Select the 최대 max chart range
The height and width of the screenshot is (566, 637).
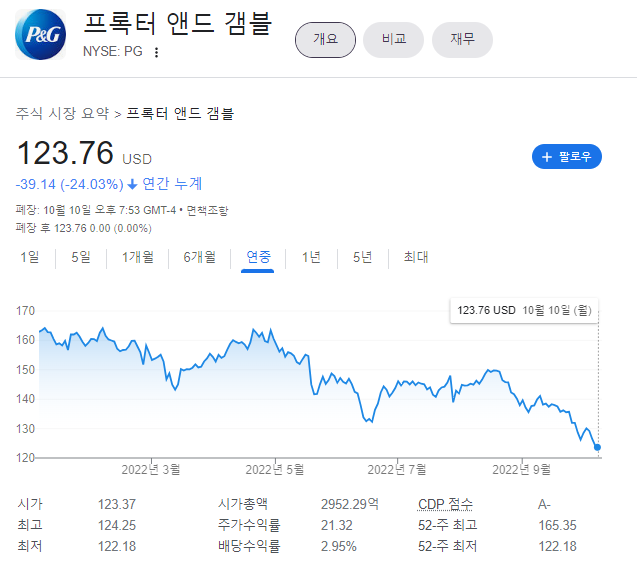[416, 257]
